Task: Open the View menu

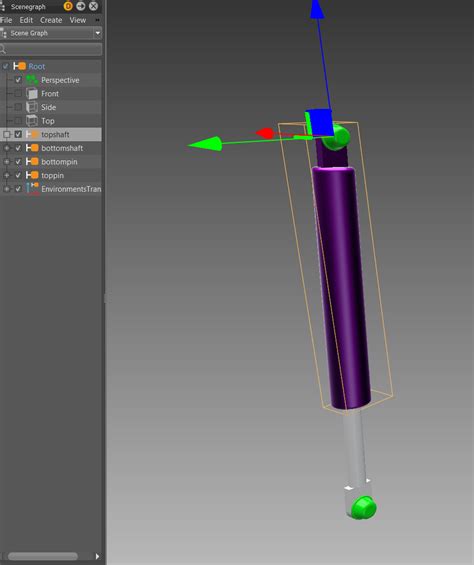Action: click(77, 20)
